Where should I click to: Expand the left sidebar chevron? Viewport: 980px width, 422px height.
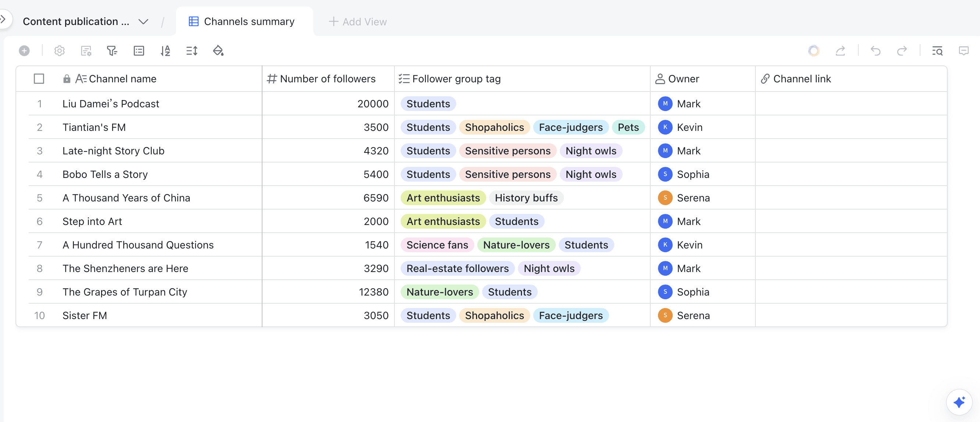click(x=3, y=19)
